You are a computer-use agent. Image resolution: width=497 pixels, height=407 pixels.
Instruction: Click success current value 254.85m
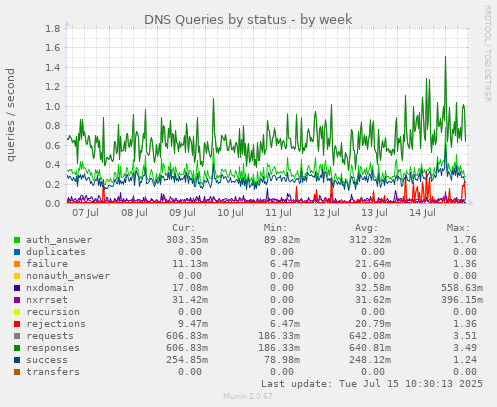pyautogui.click(x=187, y=360)
